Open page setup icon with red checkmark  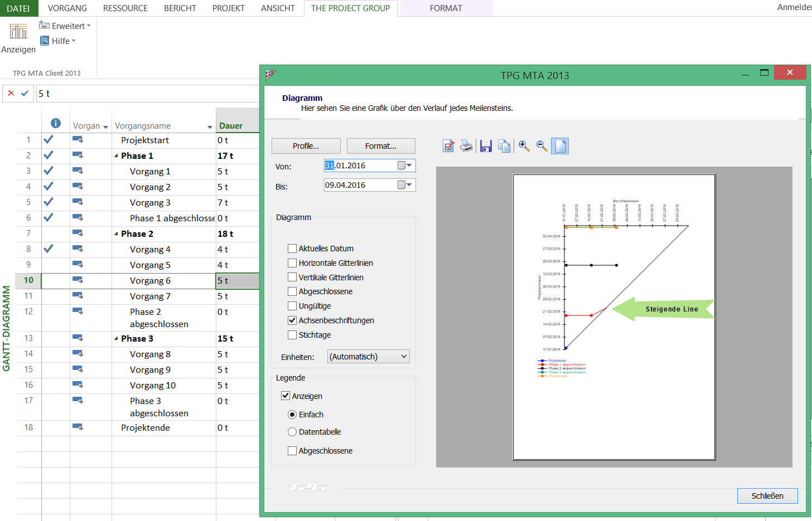coord(448,146)
